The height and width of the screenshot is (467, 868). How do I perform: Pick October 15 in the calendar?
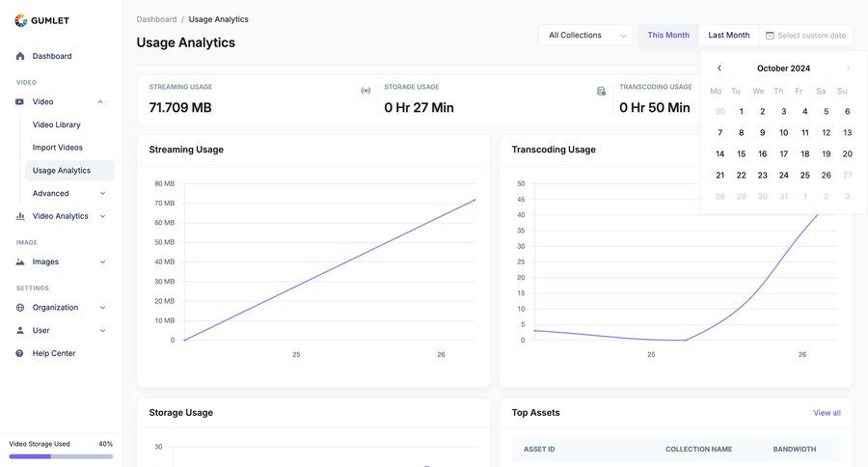742,154
